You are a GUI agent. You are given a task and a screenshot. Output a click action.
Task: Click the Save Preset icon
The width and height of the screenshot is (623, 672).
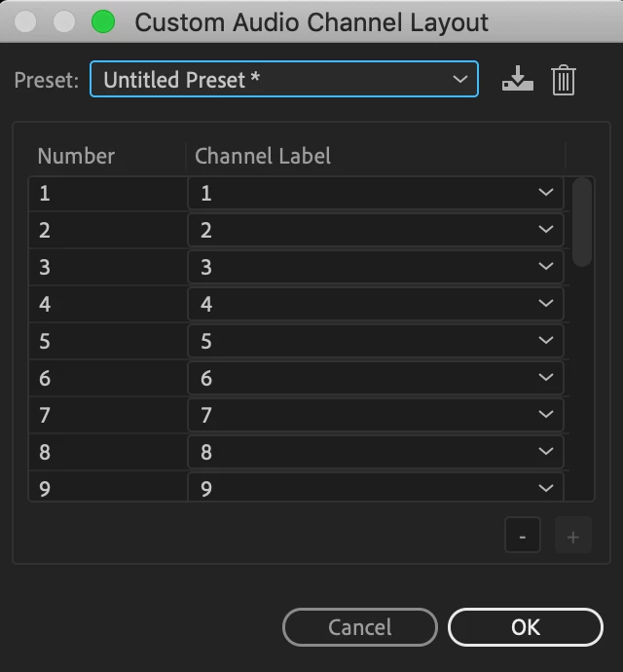(518, 80)
